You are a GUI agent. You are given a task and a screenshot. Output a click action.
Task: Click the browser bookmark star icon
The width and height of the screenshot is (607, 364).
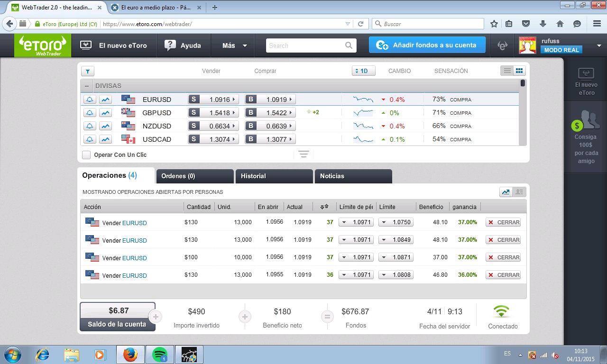pyautogui.click(x=494, y=24)
